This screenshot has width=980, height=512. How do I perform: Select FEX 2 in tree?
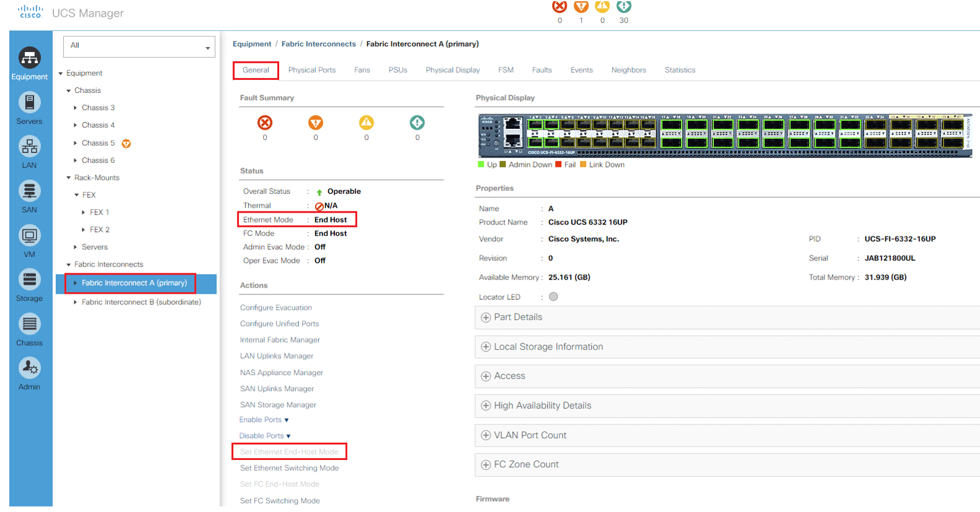tap(100, 230)
